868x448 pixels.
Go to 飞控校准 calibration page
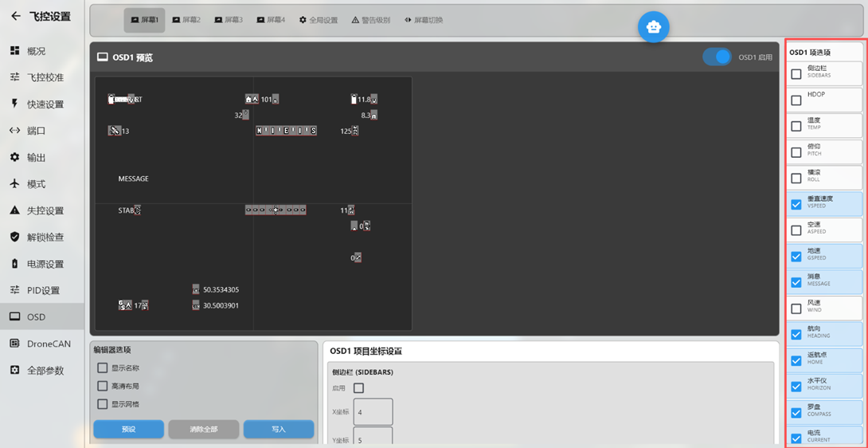click(45, 77)
